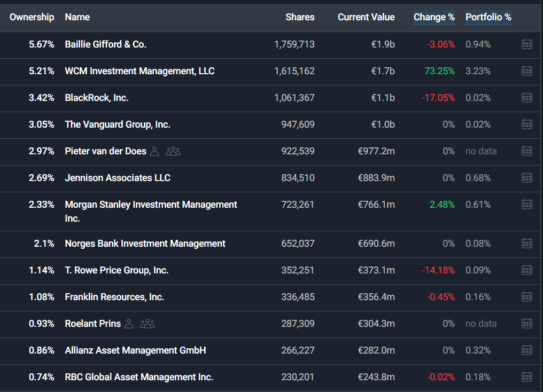The width and height of the screenshot is (543, 392).
Task: Click the -0.45% change value
Action: click(x=441, y=297)
